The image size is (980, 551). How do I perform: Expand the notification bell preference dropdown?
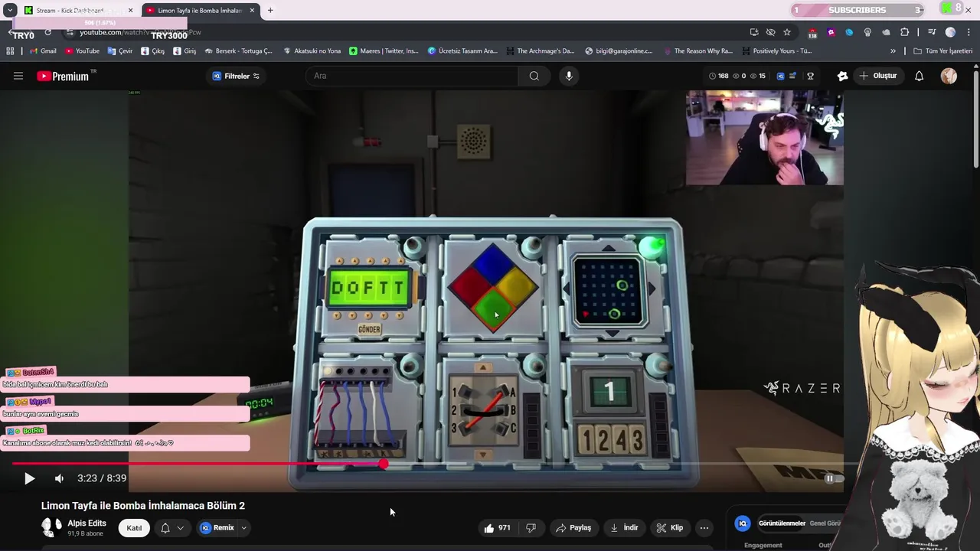172,528
